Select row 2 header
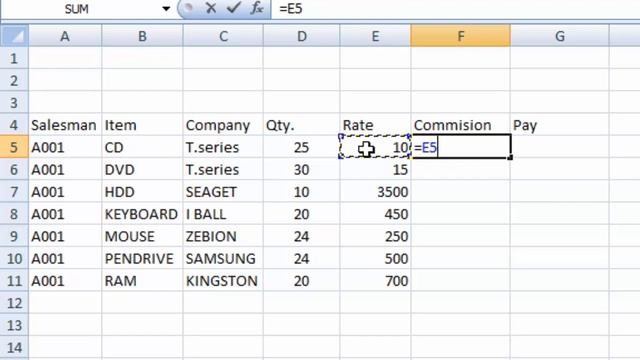This screenshot has height=360, width=640. coord(14,80)
